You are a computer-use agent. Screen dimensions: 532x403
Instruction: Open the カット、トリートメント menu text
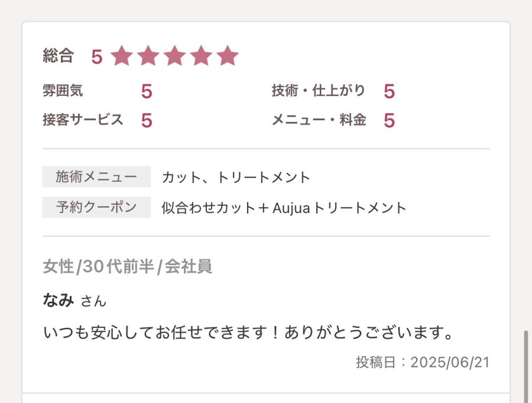pos(236,177)
